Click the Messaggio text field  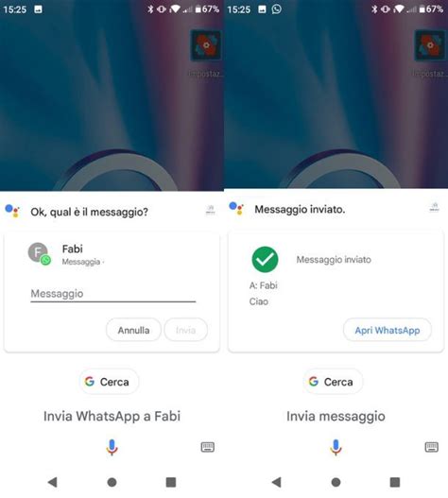click(113, 294)
